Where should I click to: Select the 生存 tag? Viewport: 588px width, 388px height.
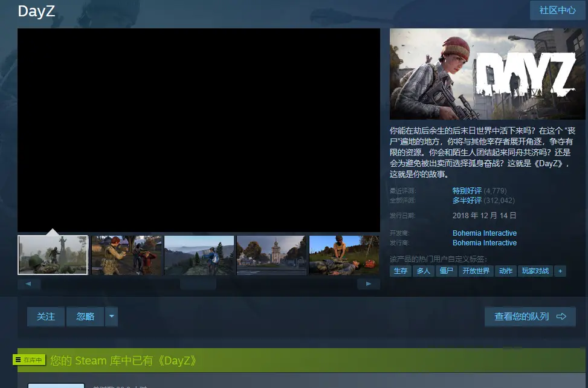click(401, 271)
